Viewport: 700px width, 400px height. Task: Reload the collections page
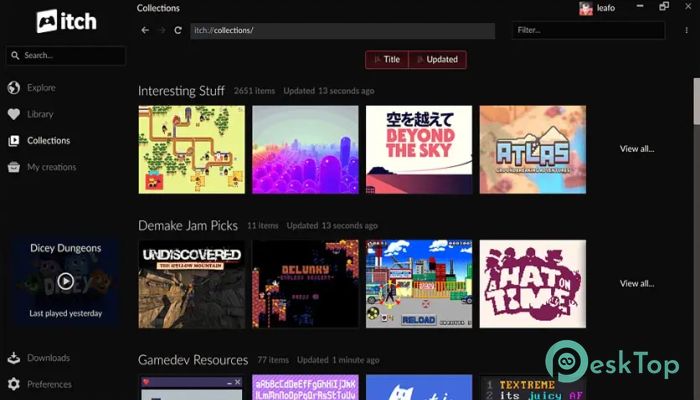click(x=178, y=30)
